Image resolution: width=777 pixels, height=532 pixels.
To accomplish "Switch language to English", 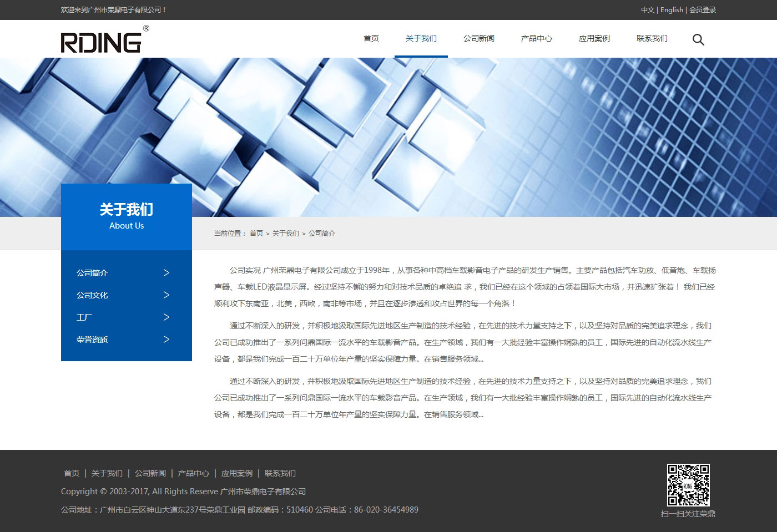I will (672, 10).
